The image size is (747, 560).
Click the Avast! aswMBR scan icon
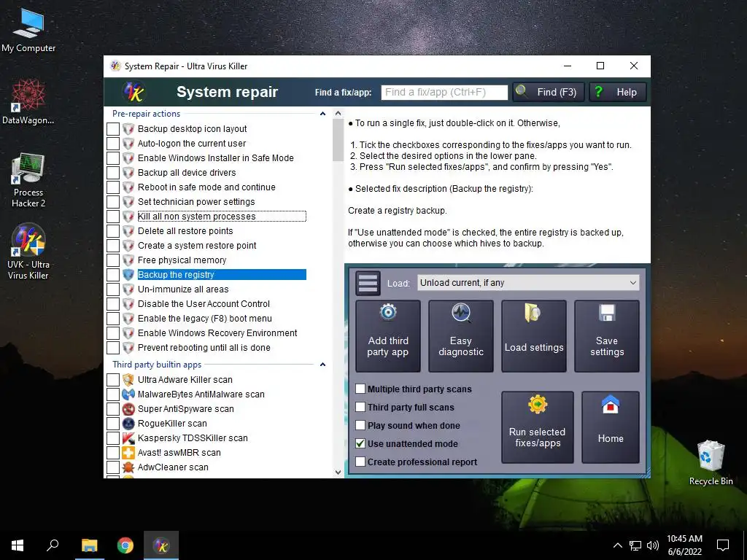(x=128, y=453)
